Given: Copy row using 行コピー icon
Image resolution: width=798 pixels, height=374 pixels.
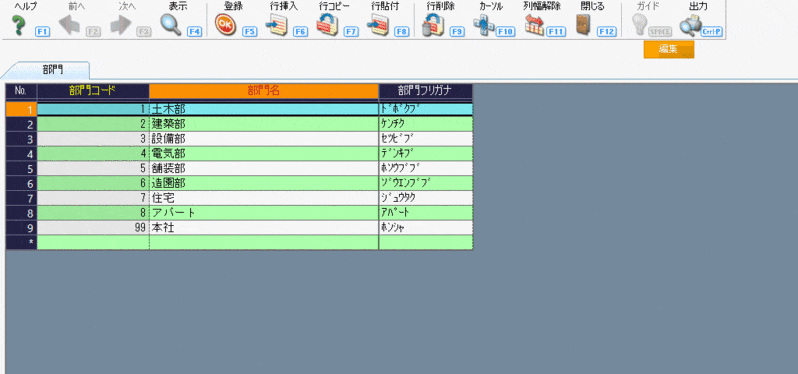Looking at the screenshot, I should (327, 25).
